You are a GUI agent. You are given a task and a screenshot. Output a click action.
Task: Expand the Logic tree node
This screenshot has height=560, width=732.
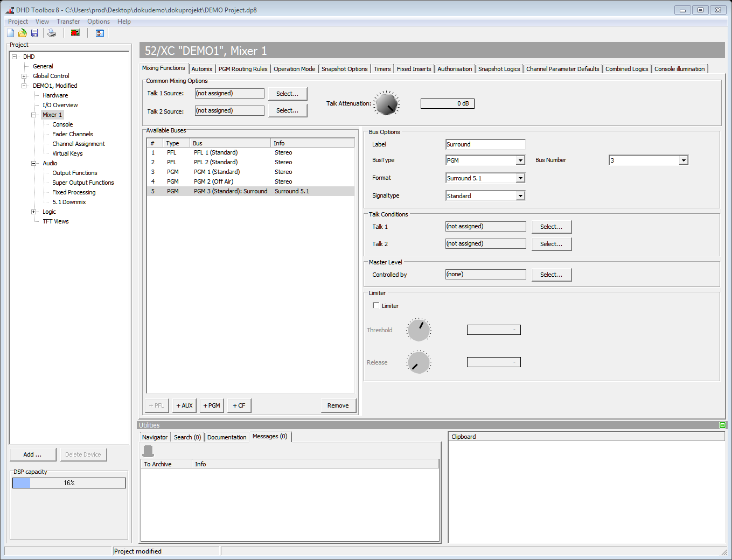[33, 212]
